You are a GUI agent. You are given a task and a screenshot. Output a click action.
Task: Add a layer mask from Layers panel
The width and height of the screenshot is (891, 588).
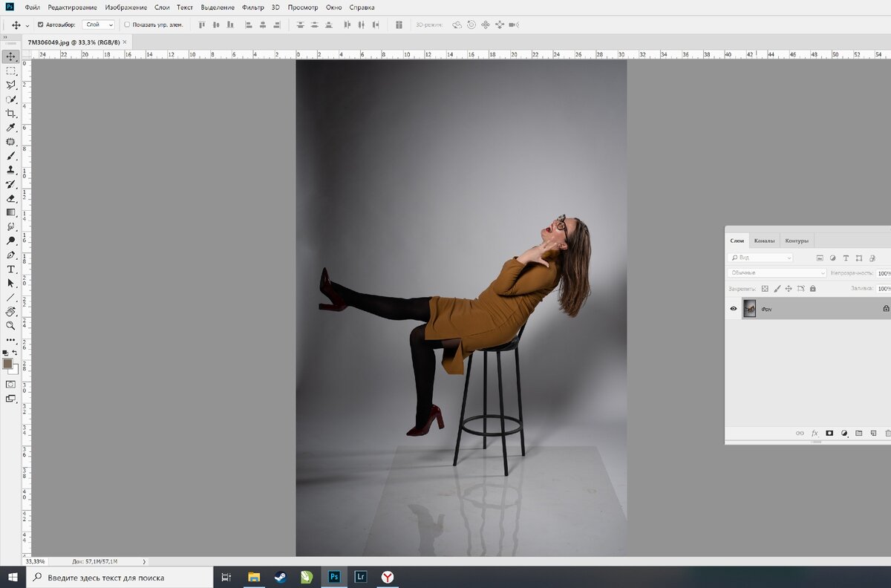point(829,433)
